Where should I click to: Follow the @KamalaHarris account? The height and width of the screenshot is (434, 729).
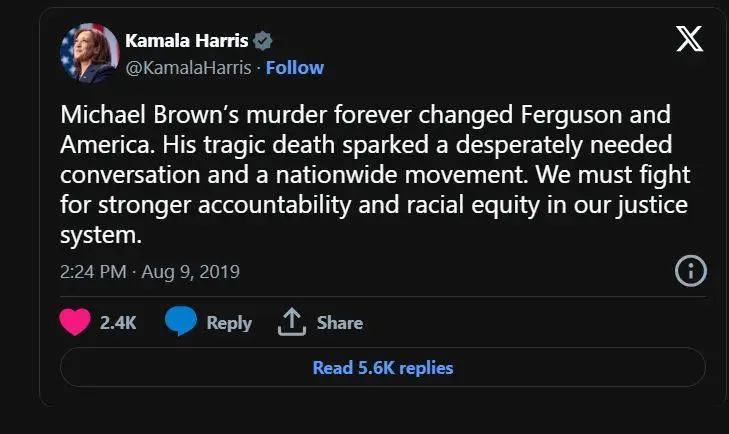[x=295, y=68]
